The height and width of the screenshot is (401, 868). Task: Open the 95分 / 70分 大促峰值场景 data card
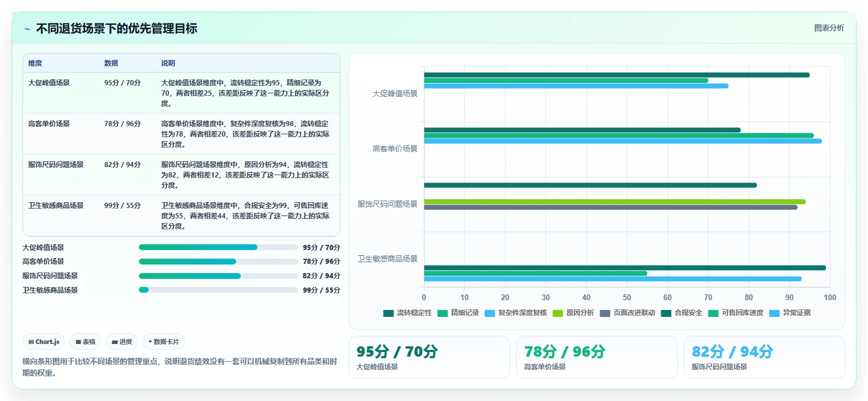click(x=429, y=357)
